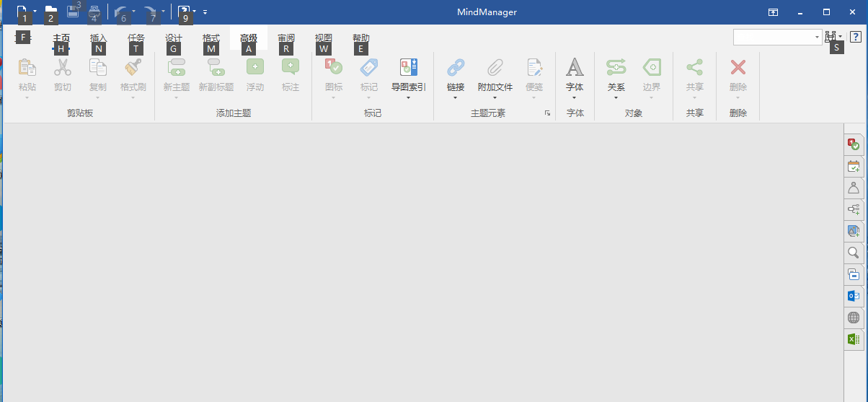This screenshot has width=868, height=402.
Task: Switch to the 插入 (Insert) tab
Action: tap(99, 38)
